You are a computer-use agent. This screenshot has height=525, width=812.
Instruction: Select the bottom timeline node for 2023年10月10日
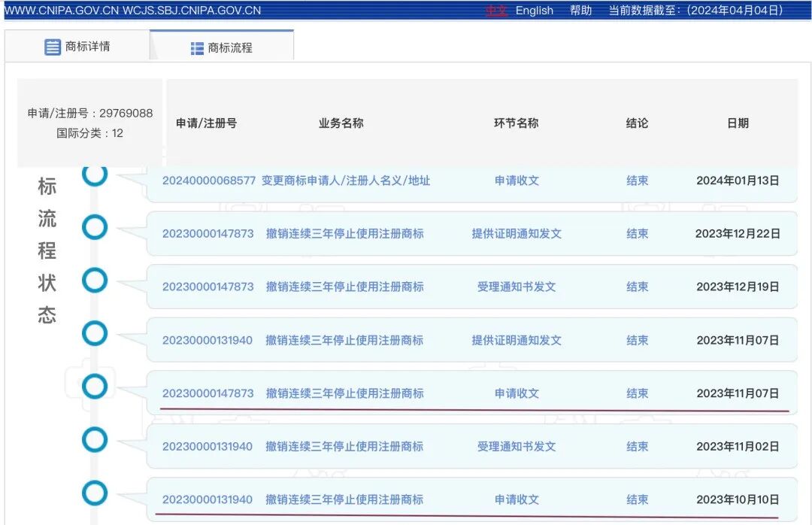pyautogui.click(x=95, y=494)
